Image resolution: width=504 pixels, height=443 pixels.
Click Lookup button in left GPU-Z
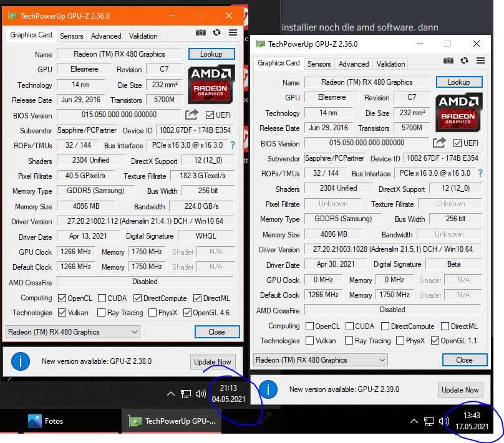[x=211, y=54]
